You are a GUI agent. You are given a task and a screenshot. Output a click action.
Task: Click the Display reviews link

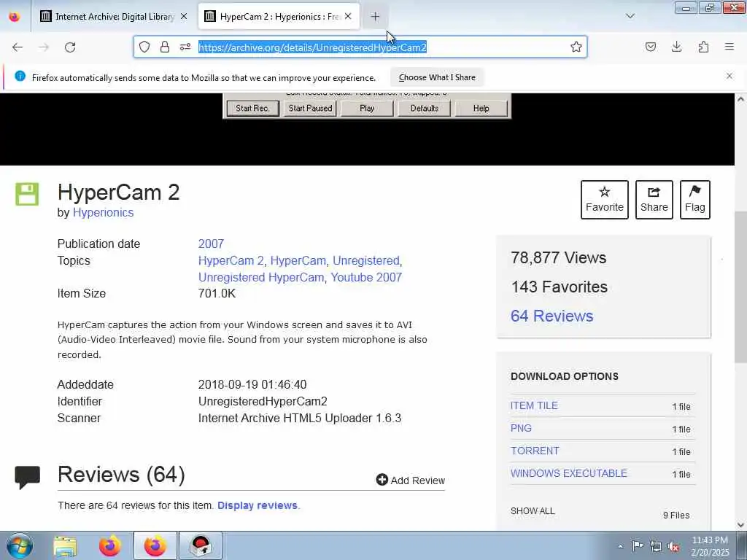(x=258, y=505)
